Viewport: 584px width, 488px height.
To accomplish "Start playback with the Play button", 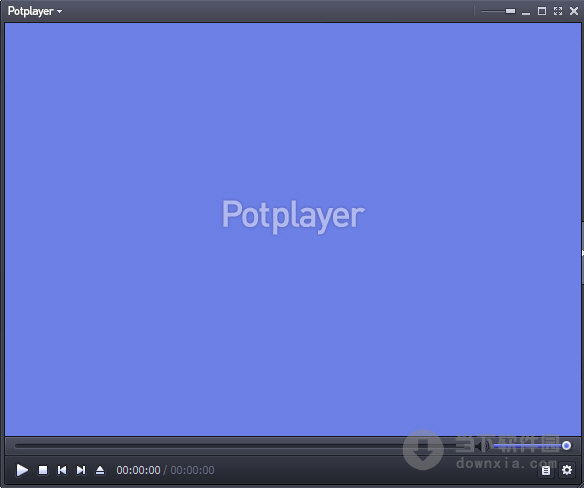I will click(x=22, y=470).
